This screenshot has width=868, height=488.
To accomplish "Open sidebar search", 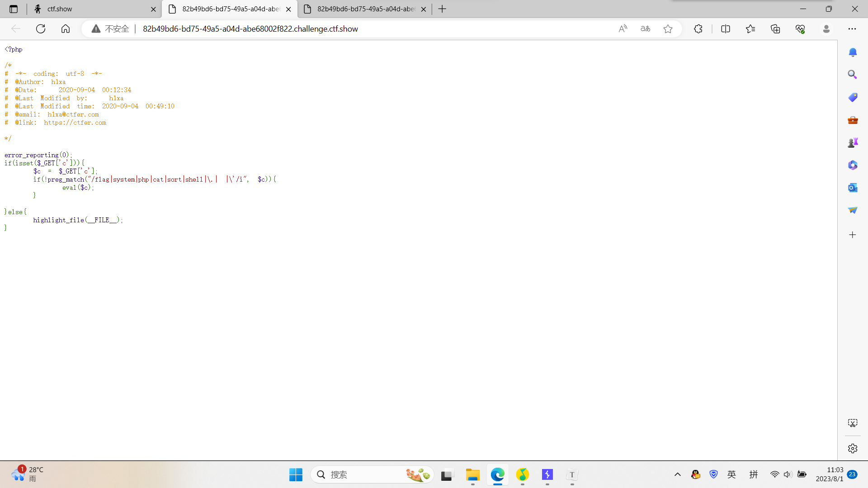I will click(853, 75).
